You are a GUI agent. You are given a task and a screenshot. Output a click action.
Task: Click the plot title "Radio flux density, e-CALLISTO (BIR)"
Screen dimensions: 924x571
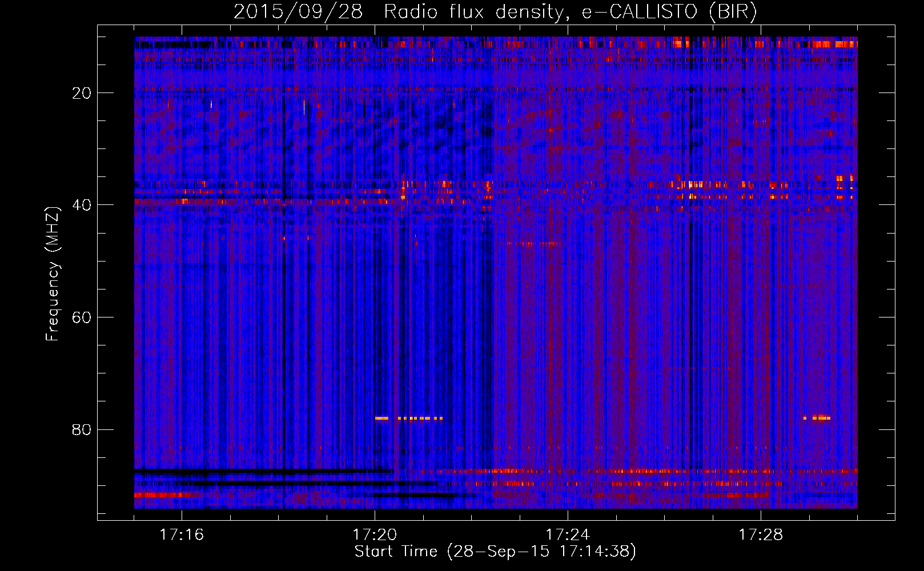pos(571,12)
